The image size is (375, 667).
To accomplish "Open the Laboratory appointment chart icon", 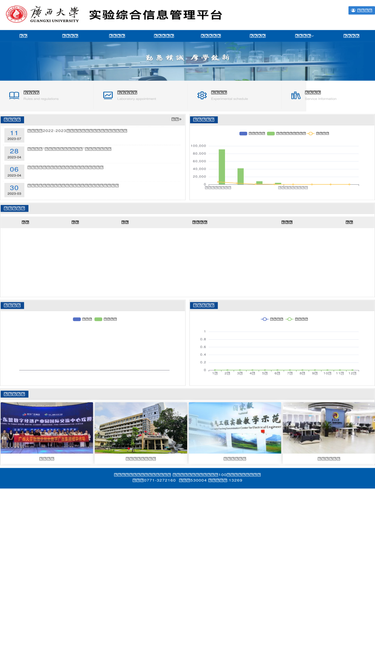I will (108, 95).
